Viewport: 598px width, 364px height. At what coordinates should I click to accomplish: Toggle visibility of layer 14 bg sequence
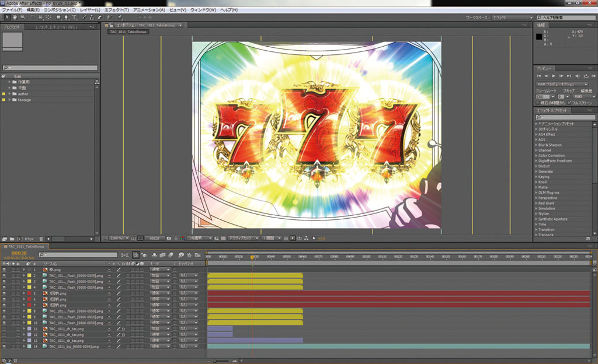click(4, 346)
